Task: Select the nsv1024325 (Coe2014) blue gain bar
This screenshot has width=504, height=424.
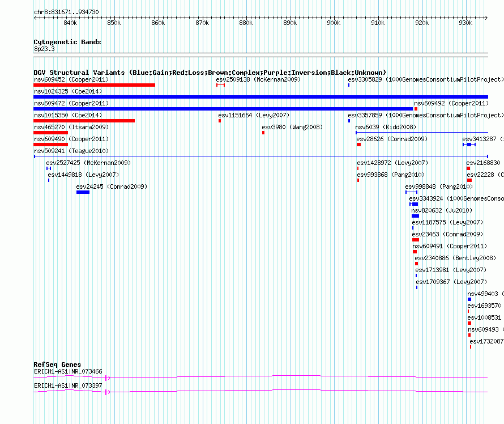Action: point(260,97)
